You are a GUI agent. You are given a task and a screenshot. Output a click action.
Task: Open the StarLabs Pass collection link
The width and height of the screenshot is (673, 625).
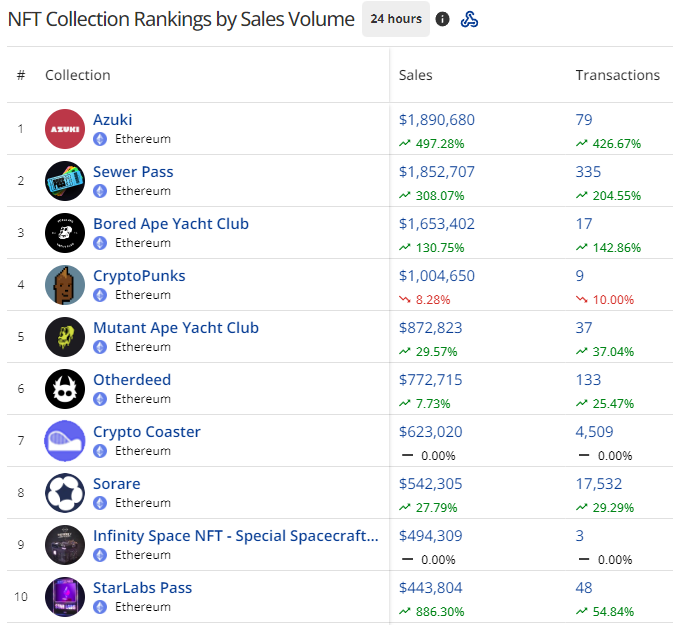142,588
